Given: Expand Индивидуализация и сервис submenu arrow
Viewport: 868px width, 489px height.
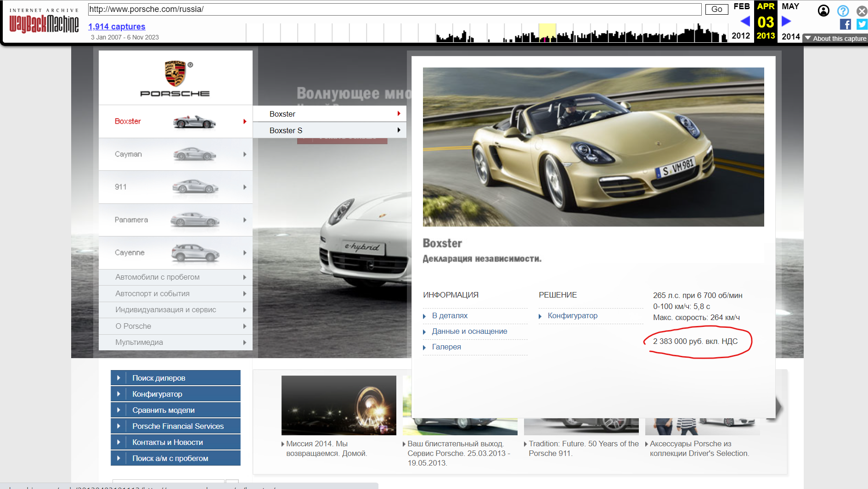Looking at the screenshot, I should [x=245, y=310].
